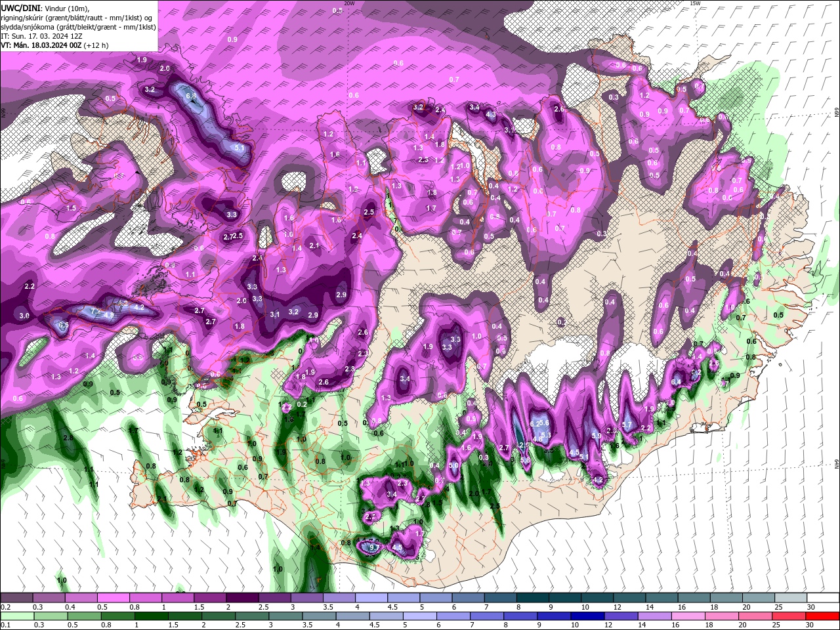Pick the red swatch ending the rain scale
The image size is (840, 630).
pos(822,616)
